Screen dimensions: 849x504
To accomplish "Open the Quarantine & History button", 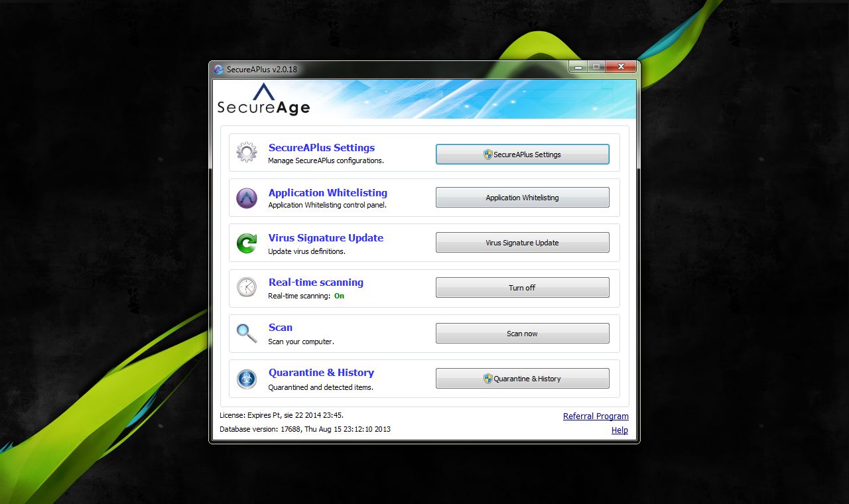I will (x=522, y=378).
